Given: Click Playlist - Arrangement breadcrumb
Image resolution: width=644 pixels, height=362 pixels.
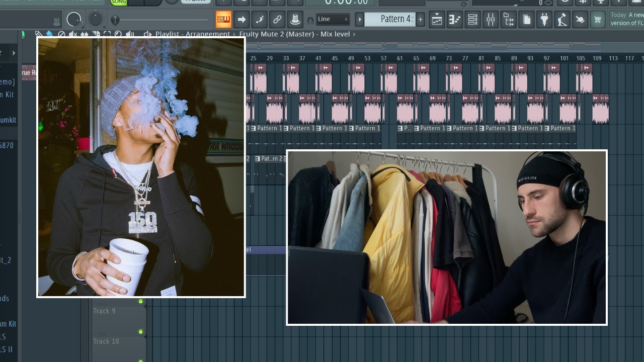Looking at the screenshot, I should point(193,34).
